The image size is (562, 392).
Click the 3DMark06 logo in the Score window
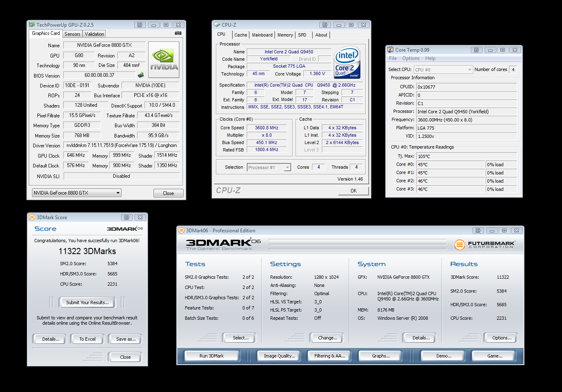point(125,229)
